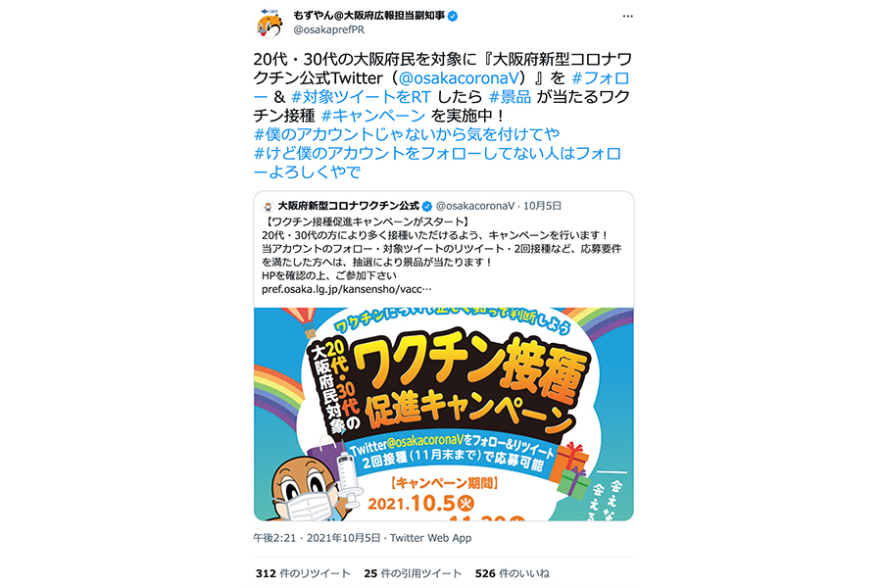Screen dimensions: 882x588
Task: Open the @osakaprefPR handle
Action: [328, 29]
